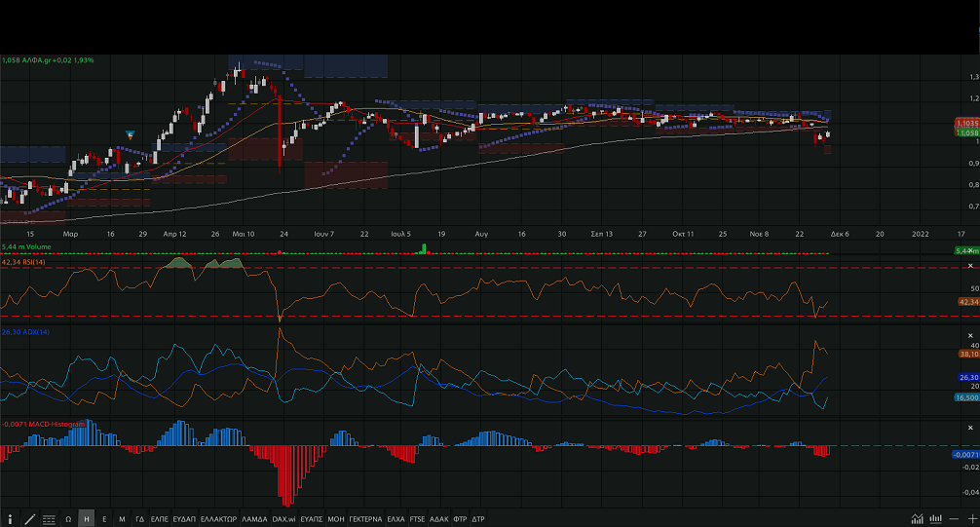
Task: Open the list view icon
Action: click(49, 519)
